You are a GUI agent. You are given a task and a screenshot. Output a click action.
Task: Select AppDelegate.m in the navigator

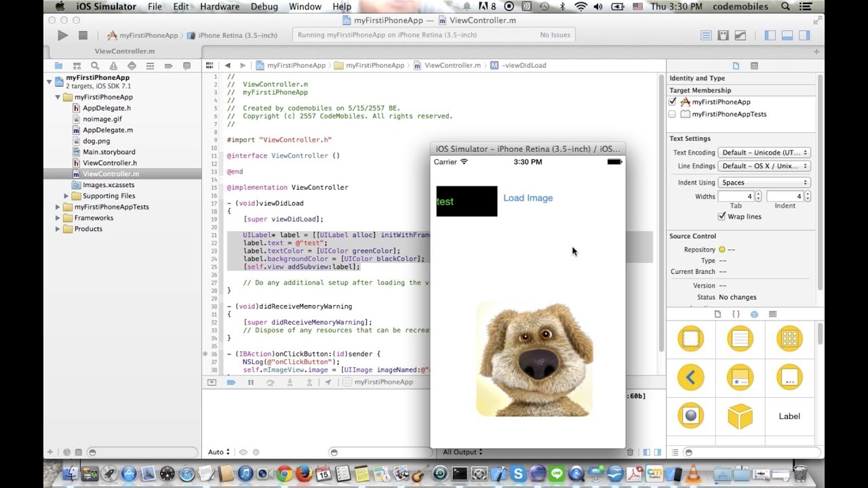coord(107,130)
